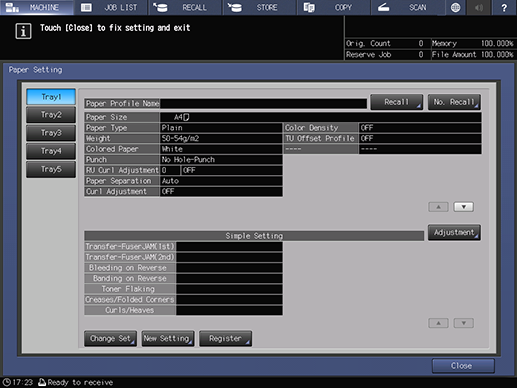This screenshot has width=517, height=388.
Task: Choose Tray5
Action: point(51,169)
